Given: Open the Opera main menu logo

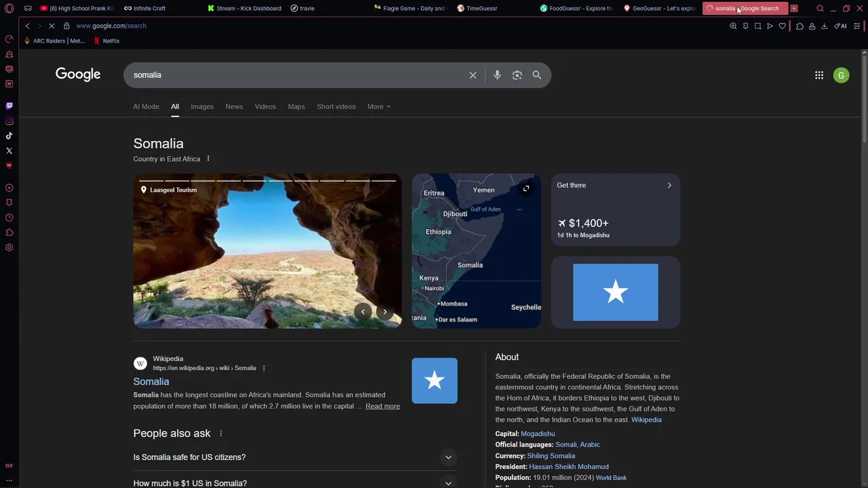Looking at the screenshot, I should pyautogui.click(x=9, y=8).
